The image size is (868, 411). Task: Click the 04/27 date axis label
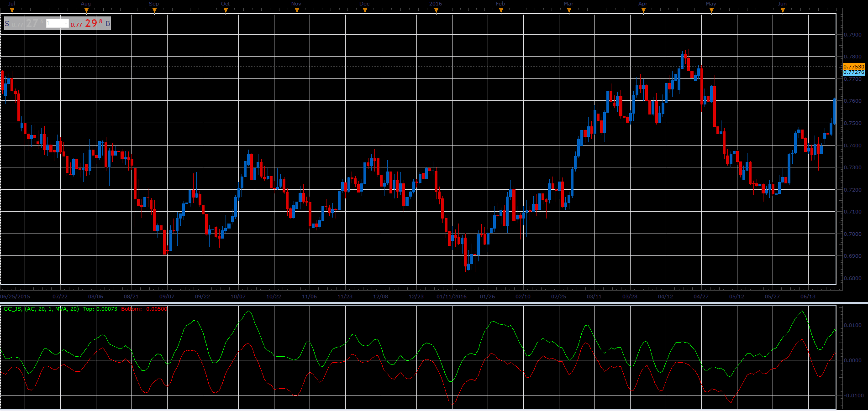click(x=701, y=297)
